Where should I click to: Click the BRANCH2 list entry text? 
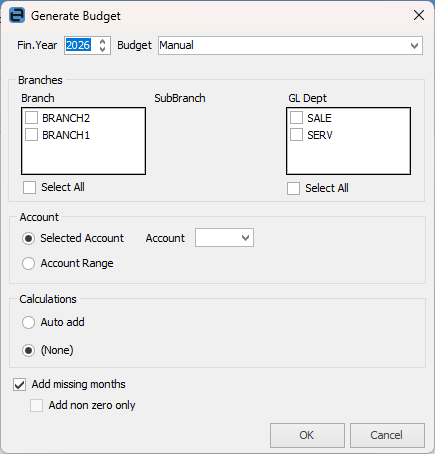[x=66, y=118]
